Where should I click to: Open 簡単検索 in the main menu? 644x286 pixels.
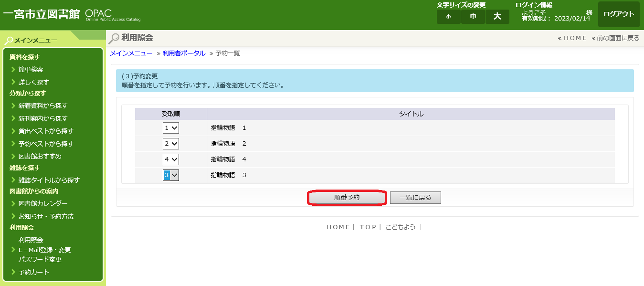[x=31, y=69]
